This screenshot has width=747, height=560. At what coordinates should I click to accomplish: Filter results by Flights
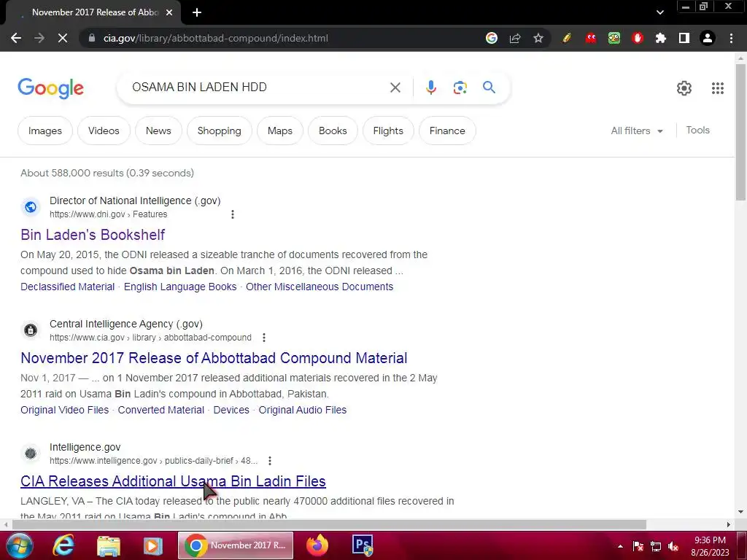coord(388,131)
